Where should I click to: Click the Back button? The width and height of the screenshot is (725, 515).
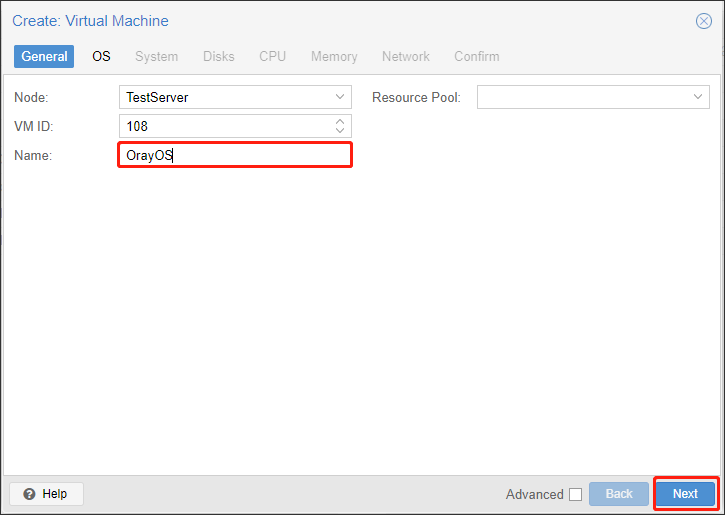(619, 494)
